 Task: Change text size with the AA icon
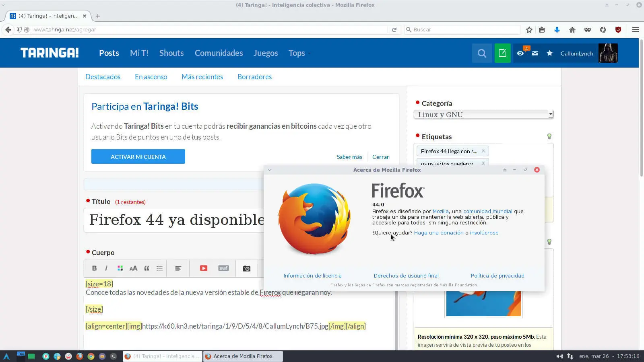[x=133, y=268]
